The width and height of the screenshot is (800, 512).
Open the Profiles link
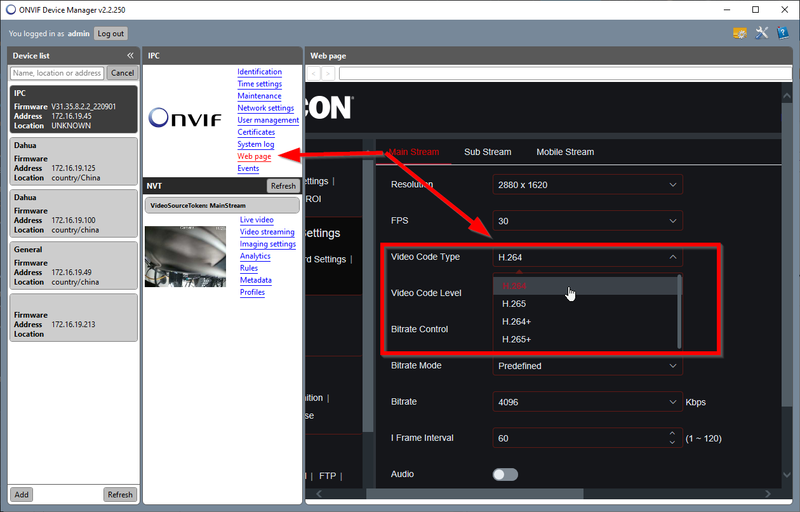pos(252,292)
